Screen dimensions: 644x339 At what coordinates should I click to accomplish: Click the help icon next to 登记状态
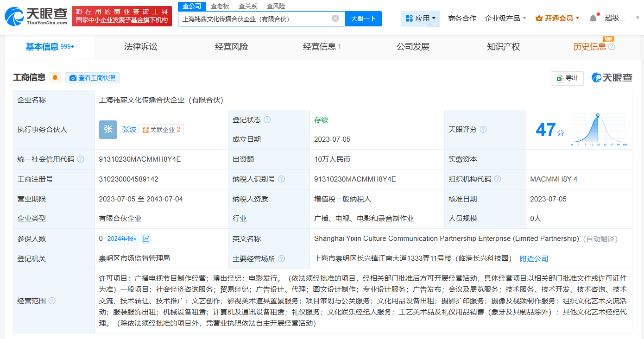(267, 119)
